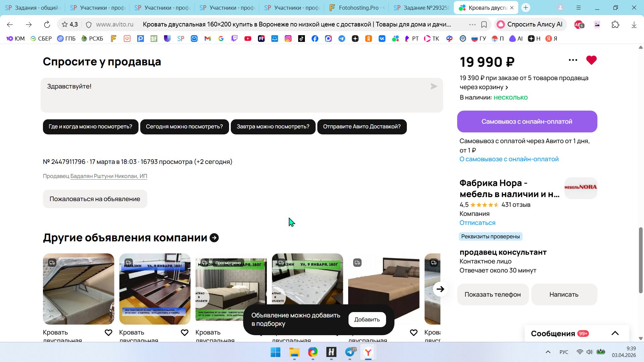Toggle the heart on the second bed listing
Screen dimensions: 644x362
(184, 333)
